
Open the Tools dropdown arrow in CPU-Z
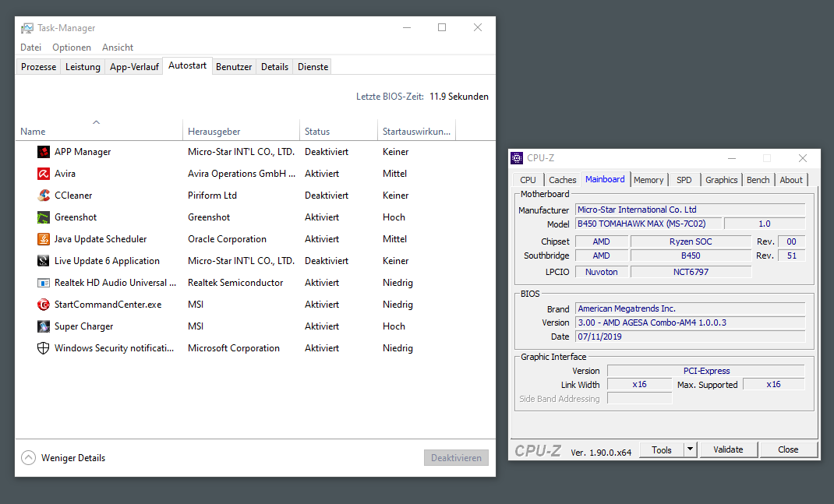(690, 449)
